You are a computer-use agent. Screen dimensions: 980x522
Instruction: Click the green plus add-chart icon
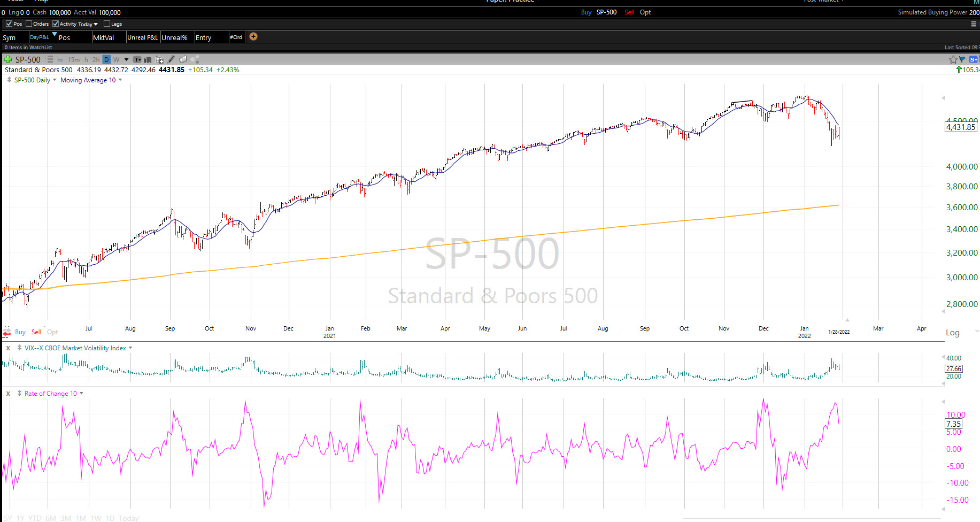point(8,59)
